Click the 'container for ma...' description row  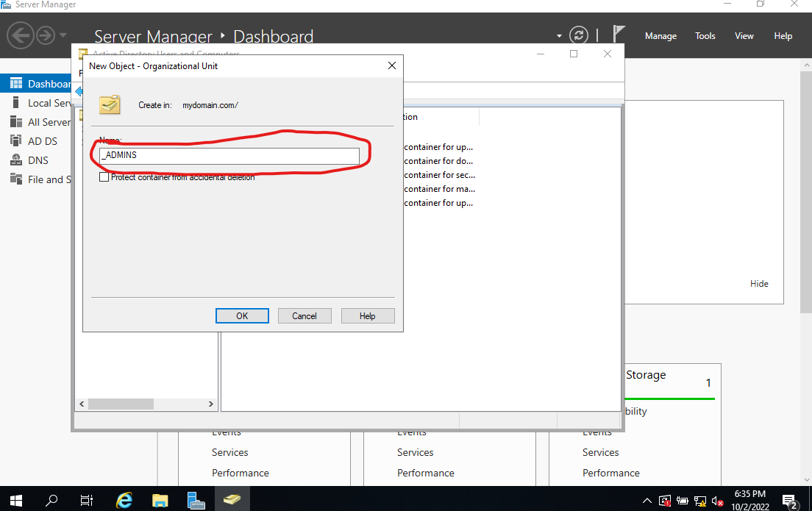tap(439, 189)
